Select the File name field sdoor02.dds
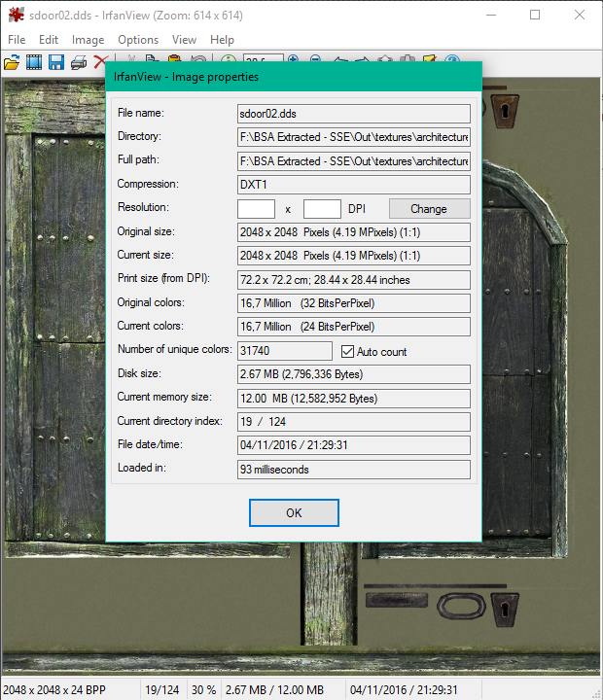Viewport: 603px width, 700px height. click(x=354, y=114)
